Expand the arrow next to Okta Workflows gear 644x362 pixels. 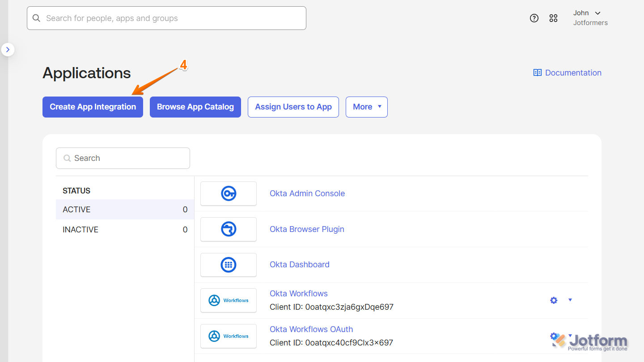570,300
